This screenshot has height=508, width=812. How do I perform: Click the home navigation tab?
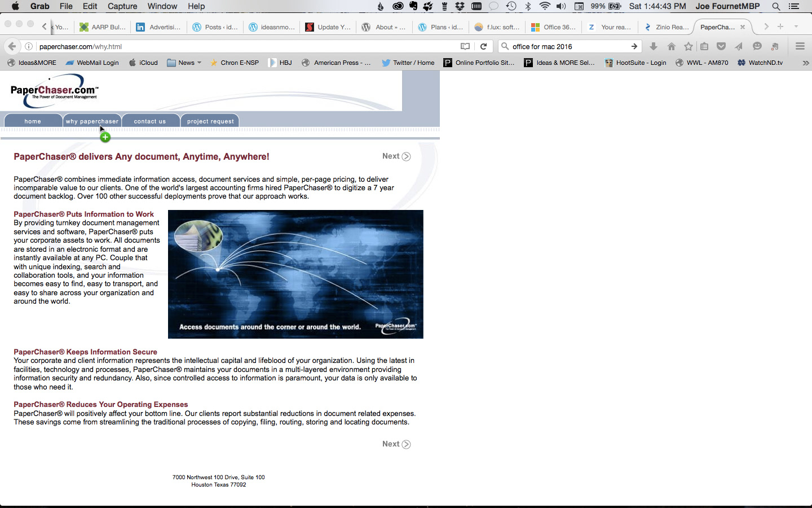click(33, 121)
